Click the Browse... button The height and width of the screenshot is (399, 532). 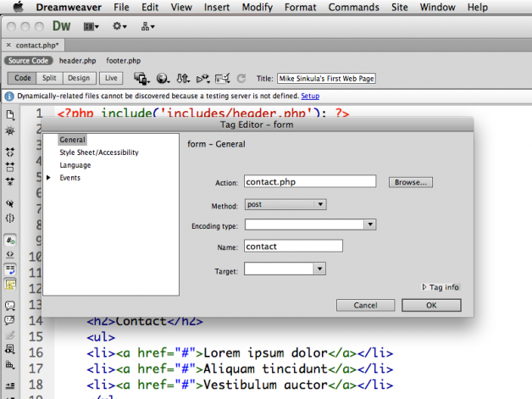[x=411, y=182]
